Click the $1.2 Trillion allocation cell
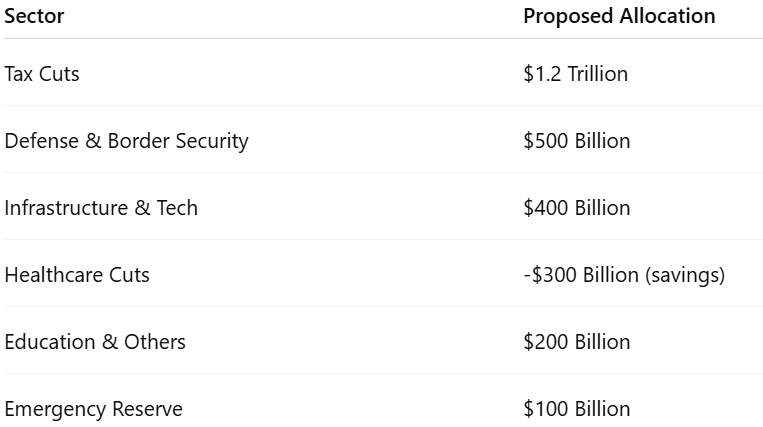This screenshot has height=427, width=763. [x=576, y=74]
